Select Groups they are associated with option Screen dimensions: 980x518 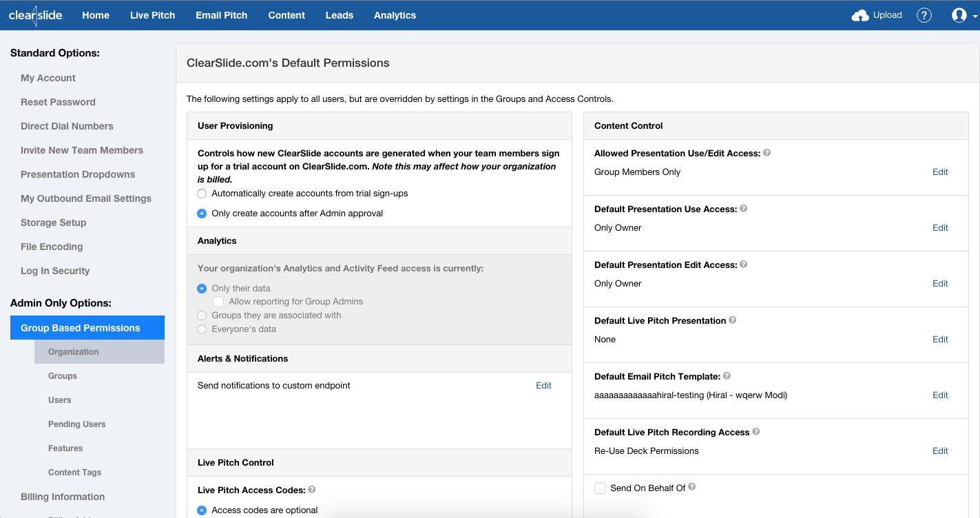coord(202,315)
